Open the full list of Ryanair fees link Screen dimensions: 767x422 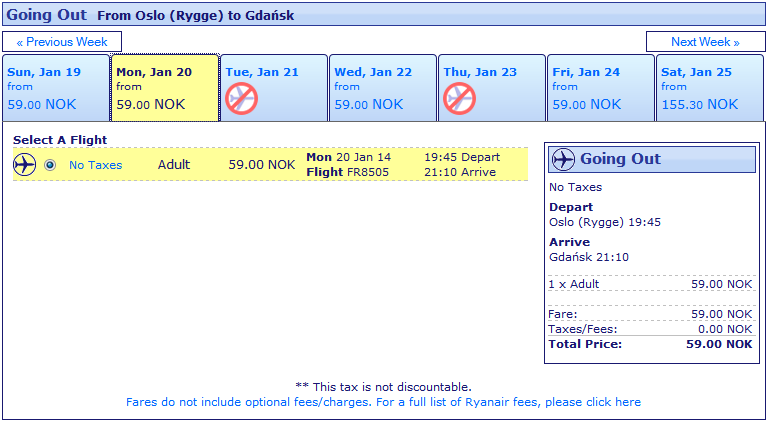coord(383,402)
